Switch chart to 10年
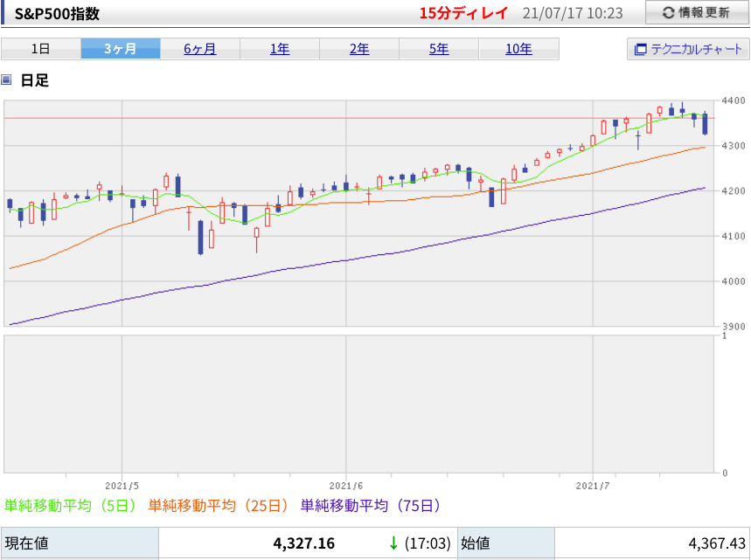 click(x=518, y=49)
